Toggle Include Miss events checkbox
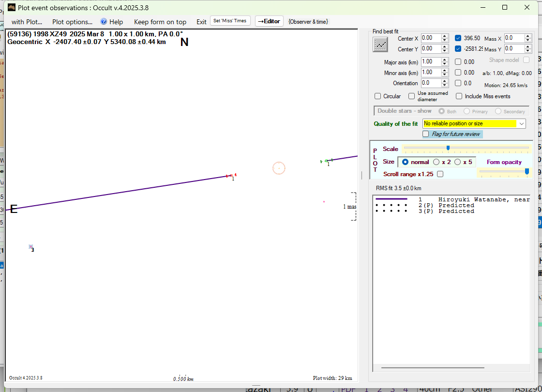This screenshot has width=542, height=392. point(459,96)
